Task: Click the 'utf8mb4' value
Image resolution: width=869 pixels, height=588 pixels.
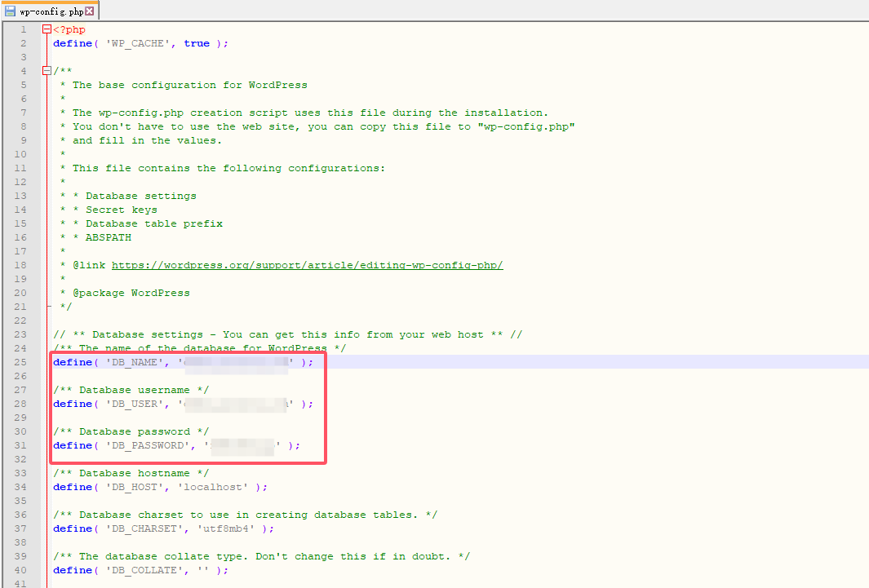Action: click(226, 528)
